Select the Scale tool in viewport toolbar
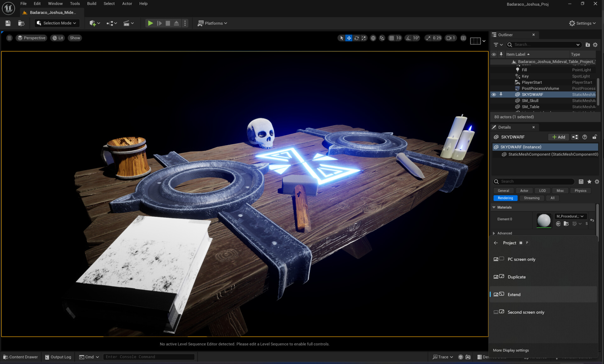604x364 pixels. tap(364, 38)
